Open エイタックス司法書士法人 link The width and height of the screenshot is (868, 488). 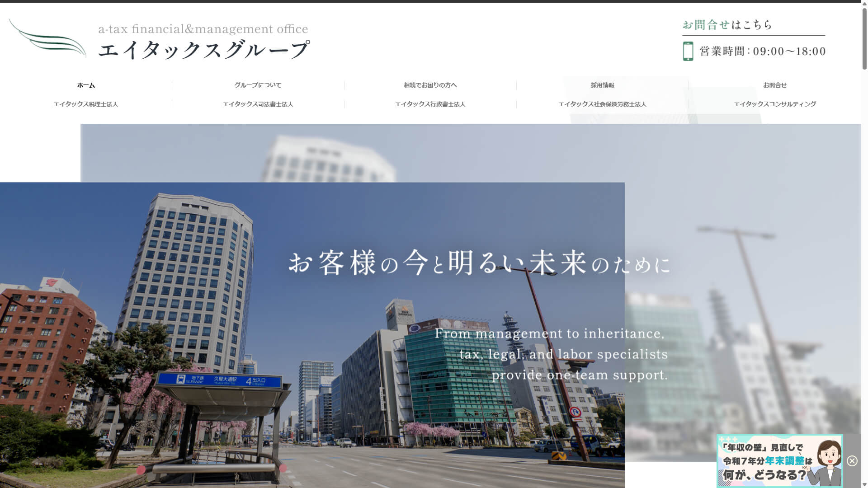coord(258,104)
